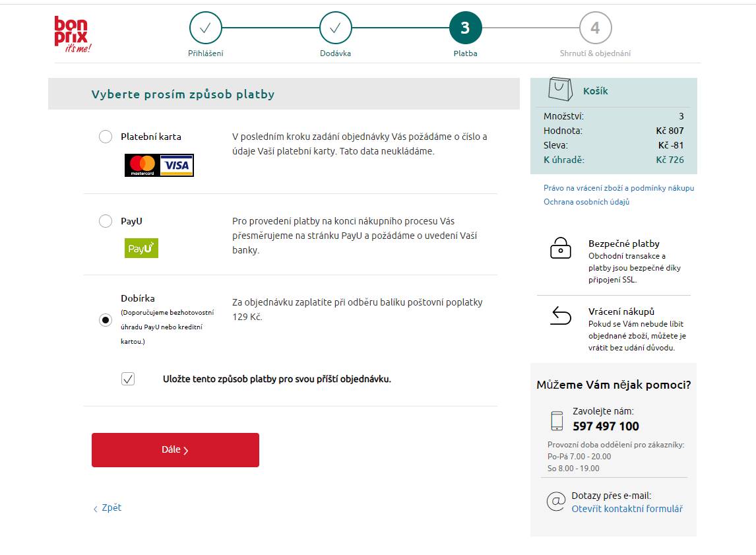Uncheck save payment method checkbox
The image size is (756, 555).
click(x=128, y=379)
